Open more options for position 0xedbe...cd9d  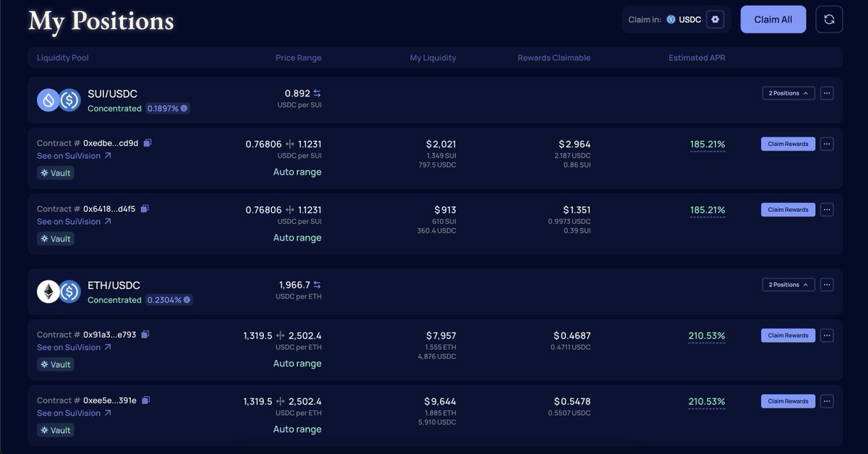[x=827, y=144]
